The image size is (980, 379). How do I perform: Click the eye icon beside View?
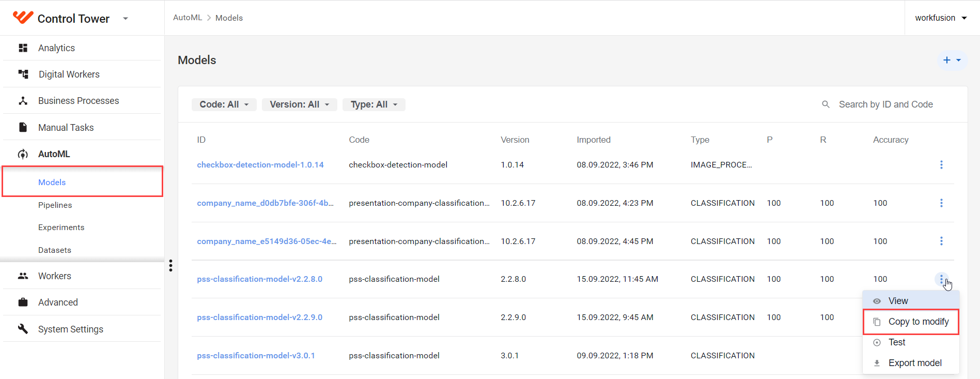[877, 301]
